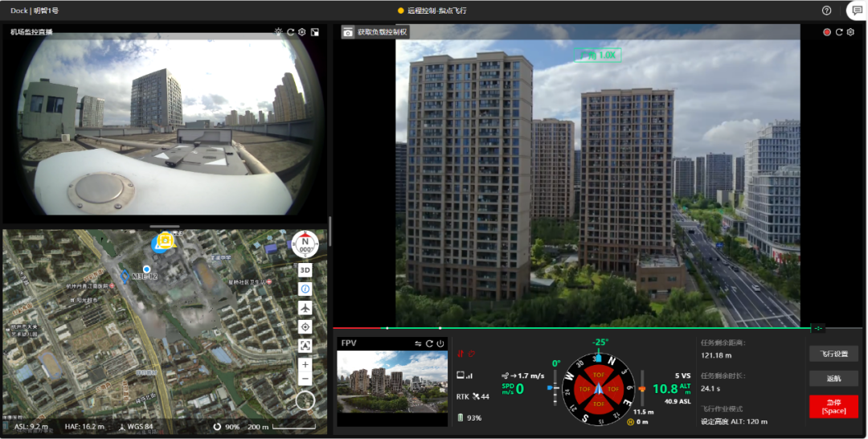
Task: Click the FPV thumbnail video
Action: point(392,382)
